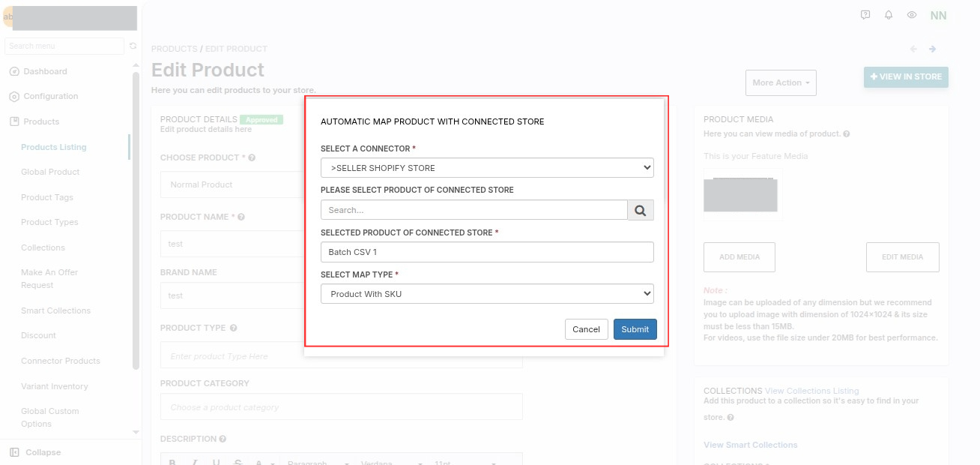Open Smart Collections in the sidebar
Viewport: 980px width, 465px height.
pyautogui.click(x=55, y=310)
